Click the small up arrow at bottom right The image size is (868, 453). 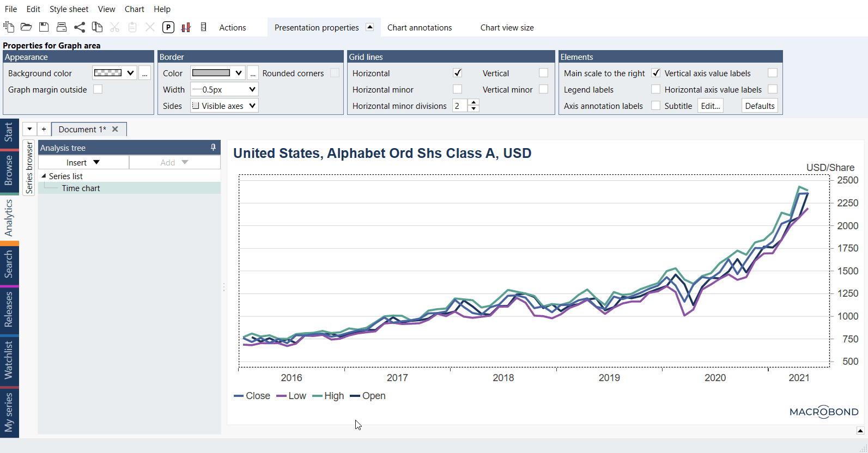pyautogui.click(x=860, y=431)
